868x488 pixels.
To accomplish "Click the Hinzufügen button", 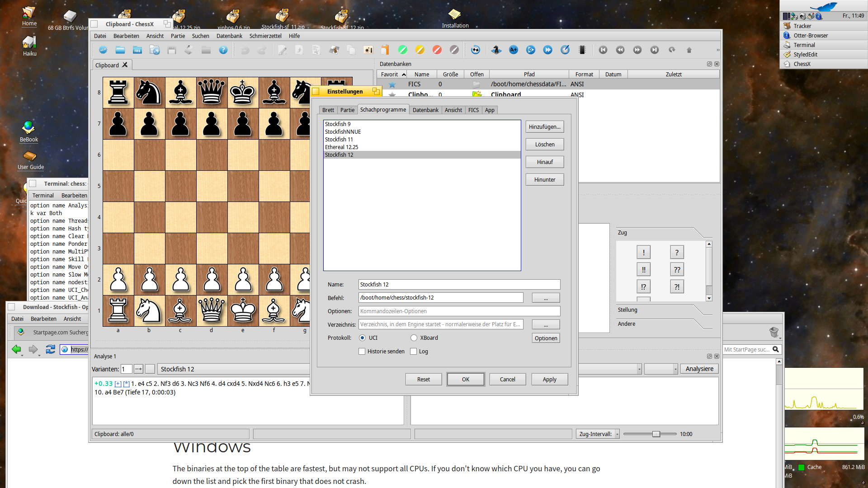I will (x=544, y=127).
